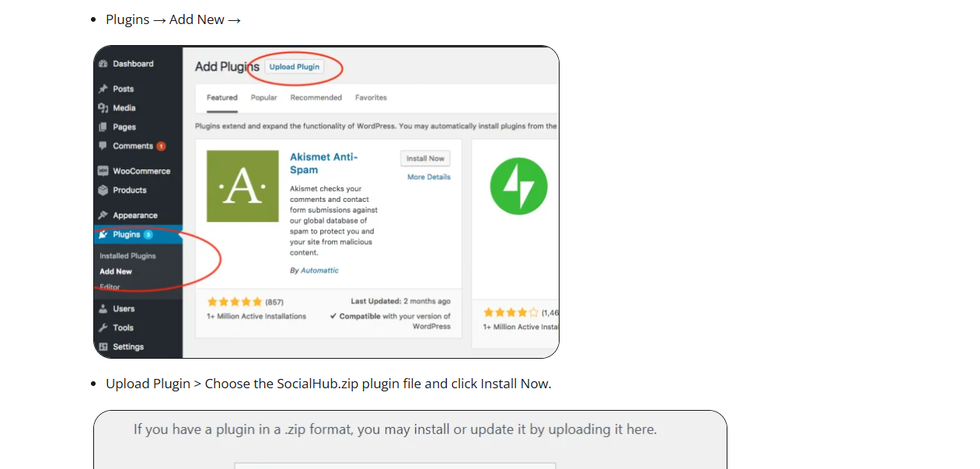Screen dimensions: 980x469
Task: Open the Automattic author link
Action: (x=319, y=270)
